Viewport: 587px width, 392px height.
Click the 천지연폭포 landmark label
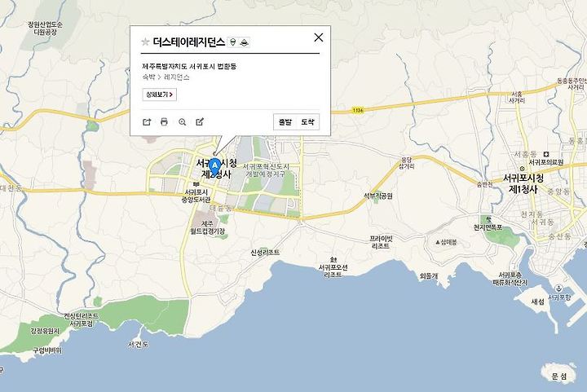click(x=488, y=227)
